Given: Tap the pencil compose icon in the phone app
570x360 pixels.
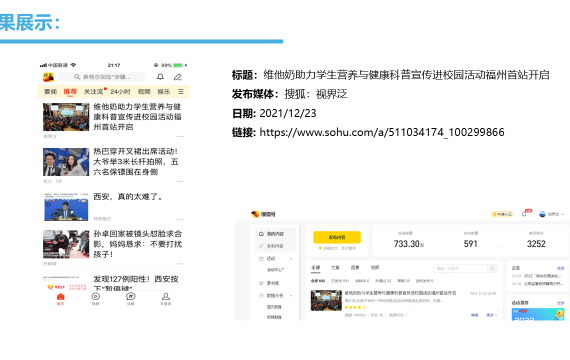Looking at the screenshot, I should (x=178, y=77).
